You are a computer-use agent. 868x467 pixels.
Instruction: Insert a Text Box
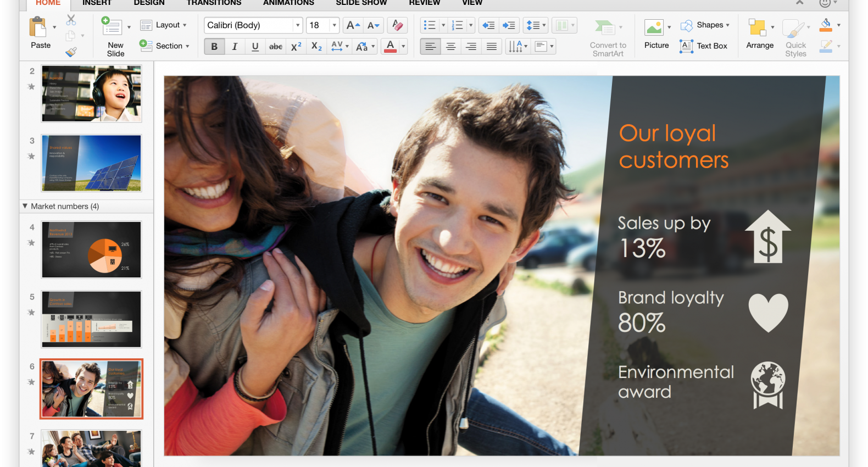click(x=704, y=46)
